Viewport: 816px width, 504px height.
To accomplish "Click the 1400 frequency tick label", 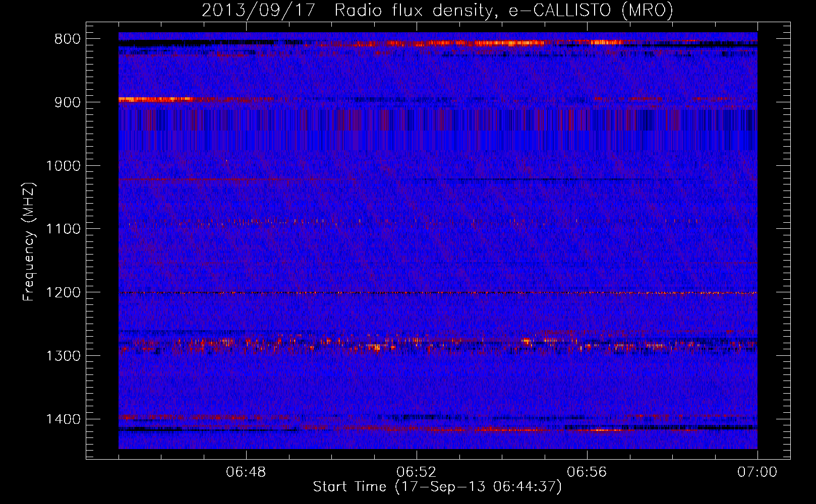I will tap(63, 419).
